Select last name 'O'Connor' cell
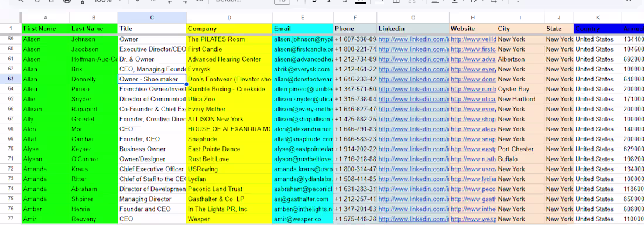 (x=94, y=159)
